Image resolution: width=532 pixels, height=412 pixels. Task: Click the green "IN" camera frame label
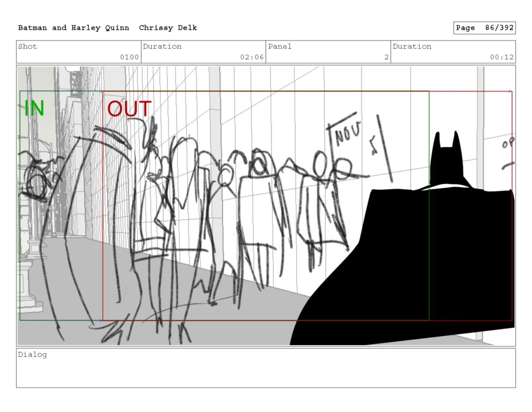[x=34, y=109]
